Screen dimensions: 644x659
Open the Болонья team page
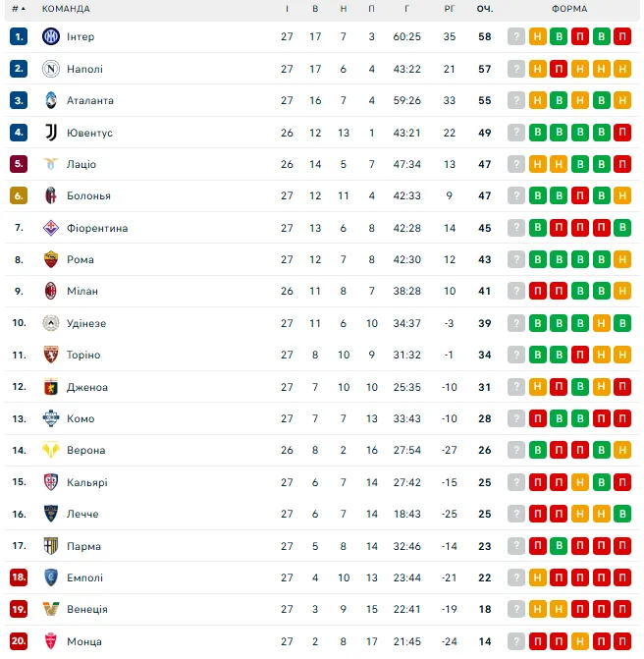point(88,196)
